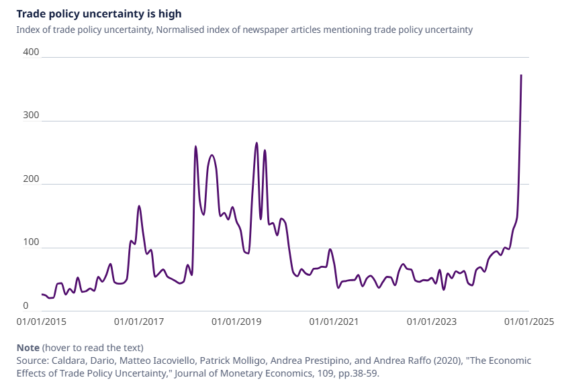Click the line's 2017 peak near 165
This screenshot has width=562, height=392.
[139, 206]
